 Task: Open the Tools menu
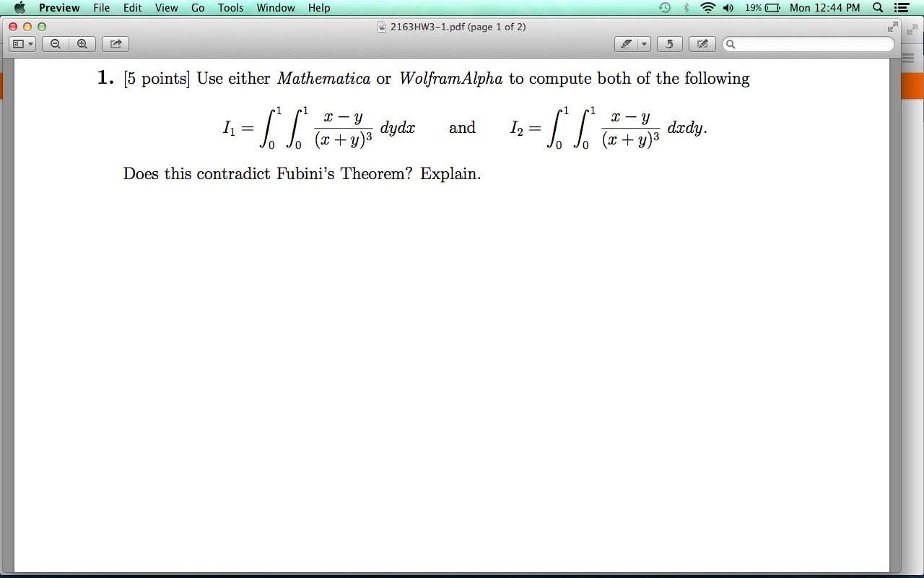(230, 8)
